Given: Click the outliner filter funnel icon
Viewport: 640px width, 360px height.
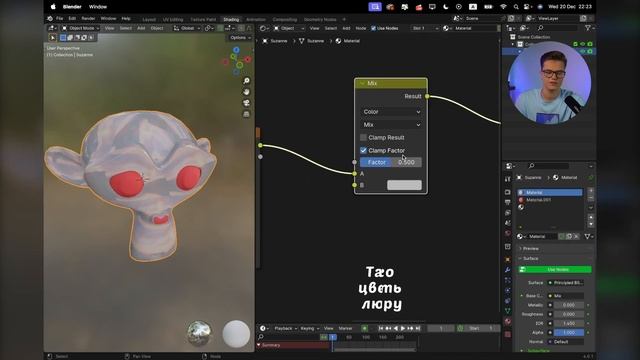Looking at the screenshot, I should (x=588, y=28).
